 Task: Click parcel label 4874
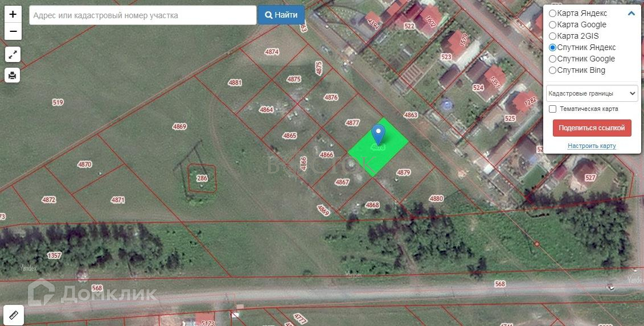tap(272, 52)
